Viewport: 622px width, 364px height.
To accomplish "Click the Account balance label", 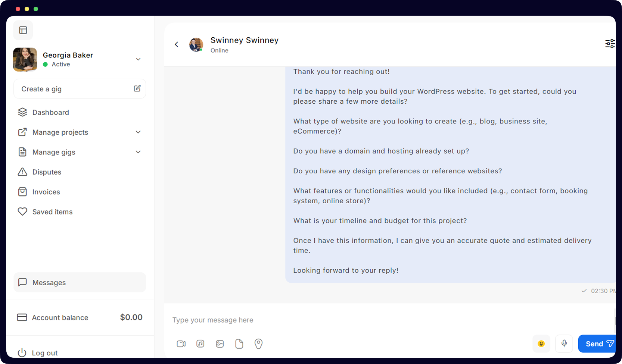I will coord(60,317).
